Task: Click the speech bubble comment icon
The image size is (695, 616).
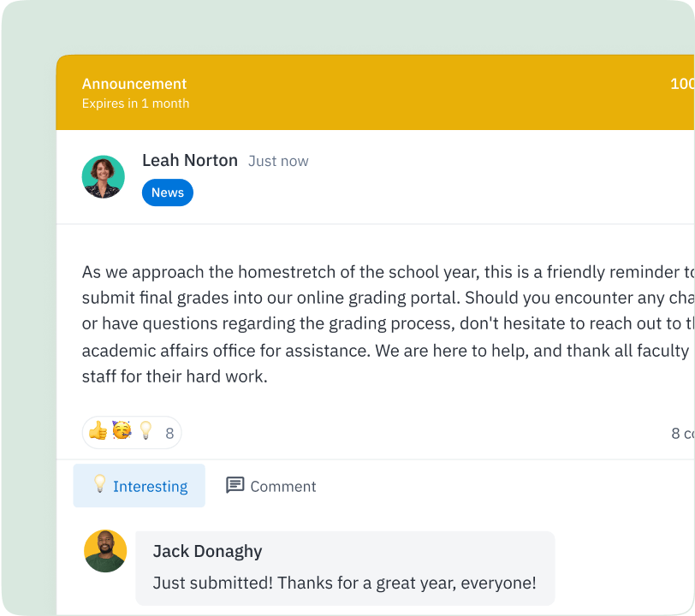Action: [235, 486]
